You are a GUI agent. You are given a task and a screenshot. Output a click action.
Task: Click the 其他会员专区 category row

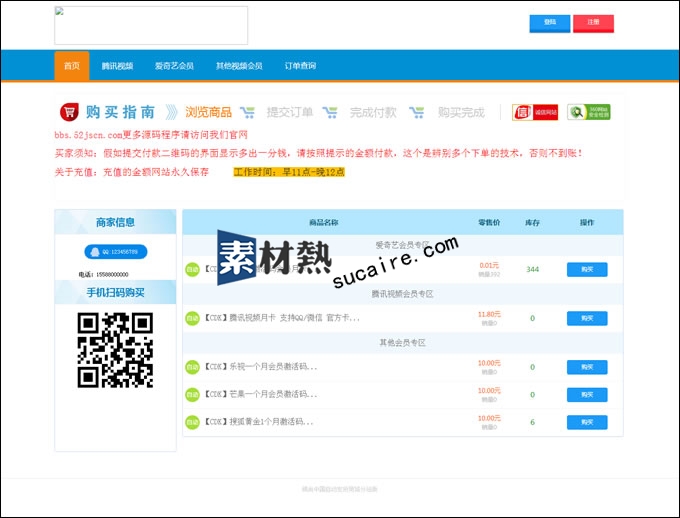(x=403, y=343)
